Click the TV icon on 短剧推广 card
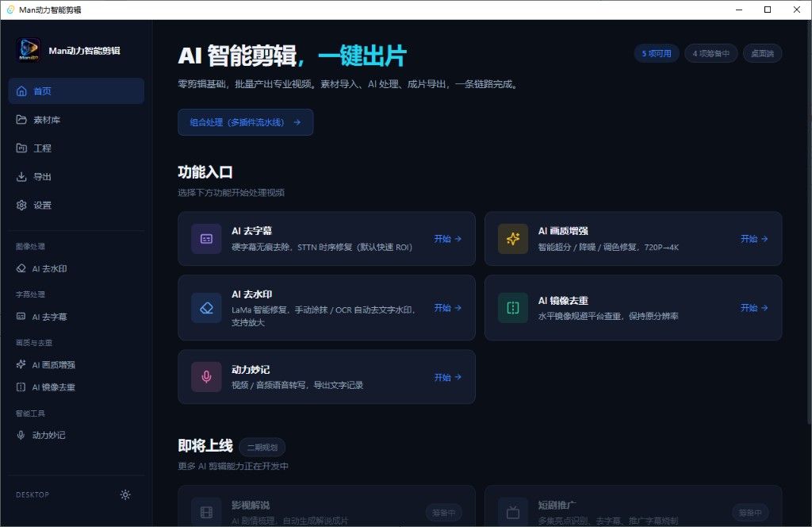Viewport: 812px width, 527px height. (x=513, y=513)
